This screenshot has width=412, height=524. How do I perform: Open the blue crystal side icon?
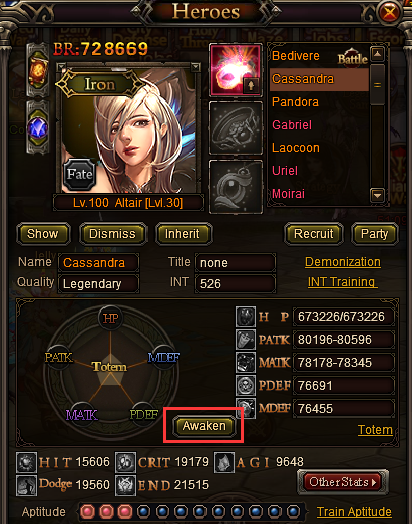tap(38, 128)
